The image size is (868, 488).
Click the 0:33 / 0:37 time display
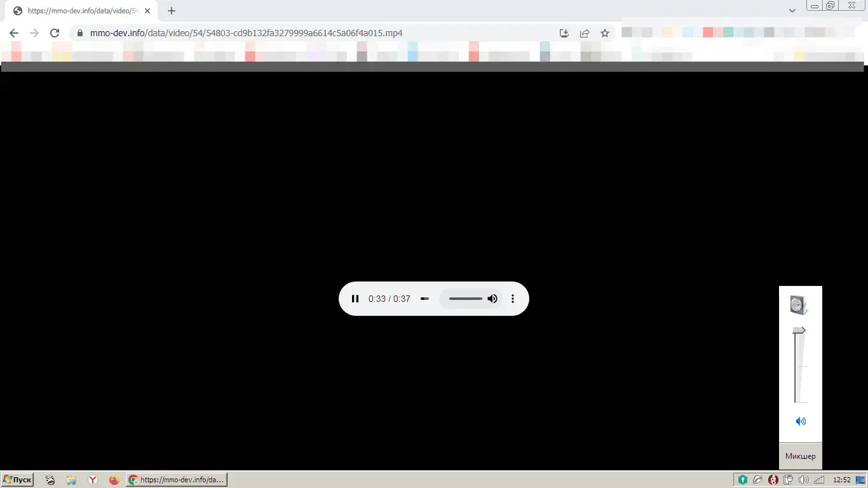[390, 299]
